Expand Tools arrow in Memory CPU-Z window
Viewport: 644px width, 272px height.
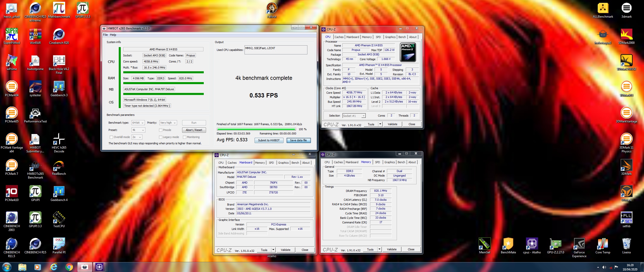pos(379,249)
